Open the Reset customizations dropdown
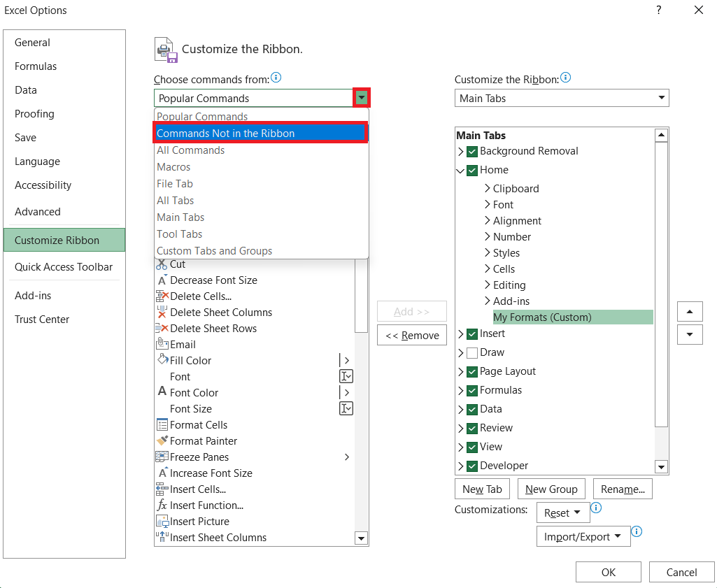717x588 pixels. pos(563,512)
